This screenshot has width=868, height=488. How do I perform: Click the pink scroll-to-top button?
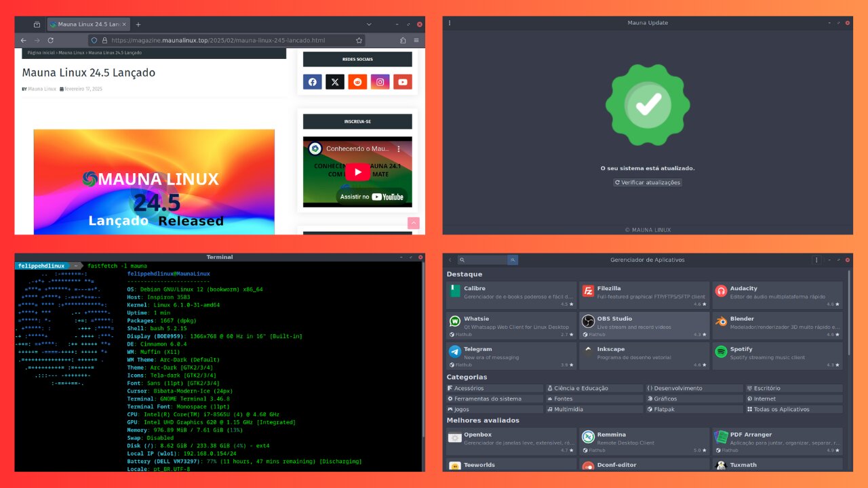tap(414, 223)
